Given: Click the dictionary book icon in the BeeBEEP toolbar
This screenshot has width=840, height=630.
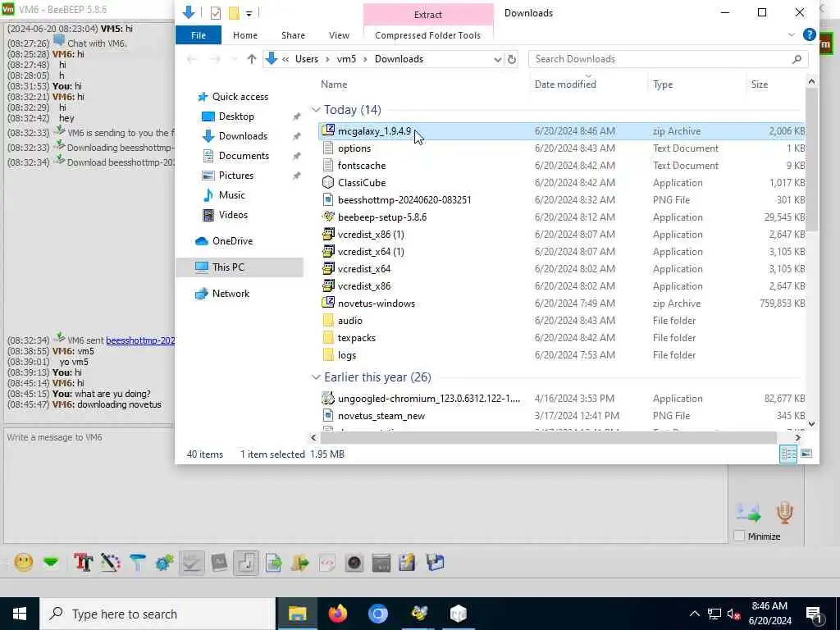Looking at the screenshot, I should point(219,563).
